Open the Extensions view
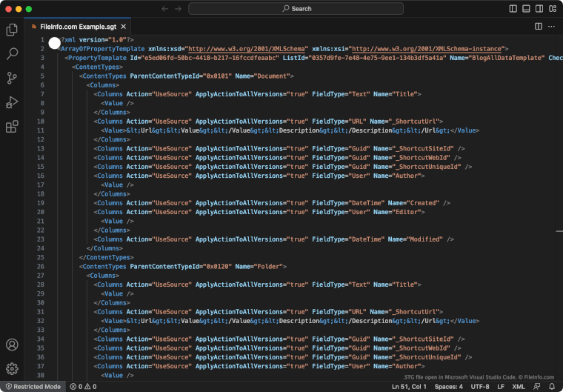 point(12,127)
